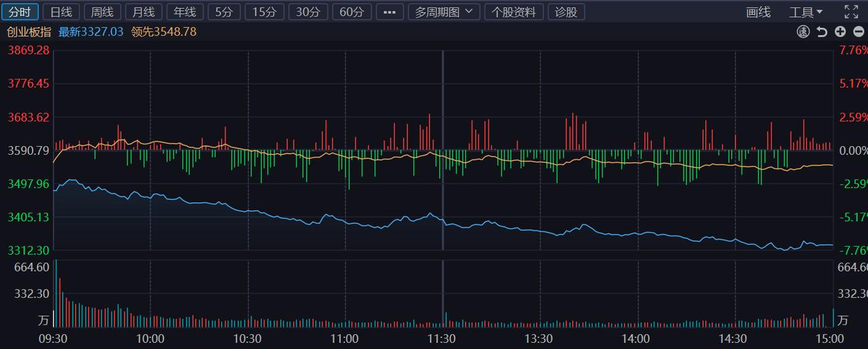
Task: Toggle fullscreen with the expand icon
Action: [851, 12]
